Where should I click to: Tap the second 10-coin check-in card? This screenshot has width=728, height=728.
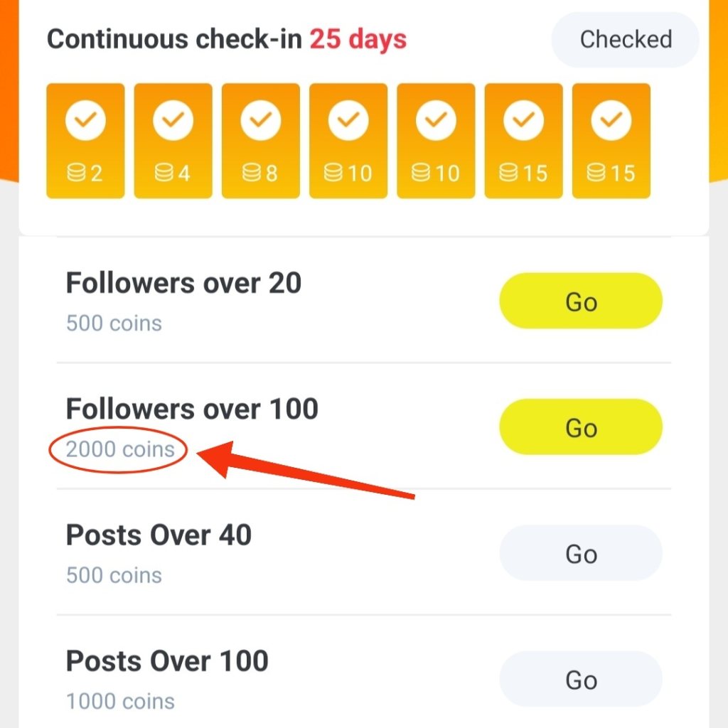click(x=435, y=141)
